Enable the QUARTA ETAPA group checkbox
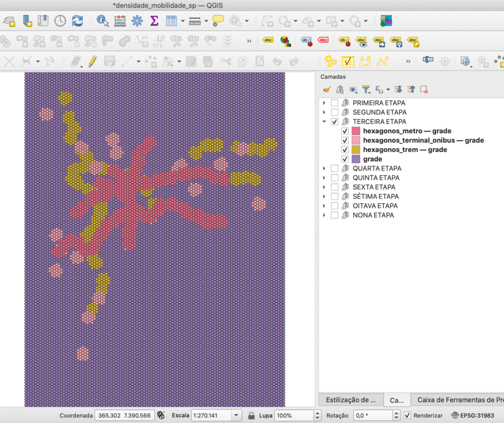The image size is (504, 423). 335,168
